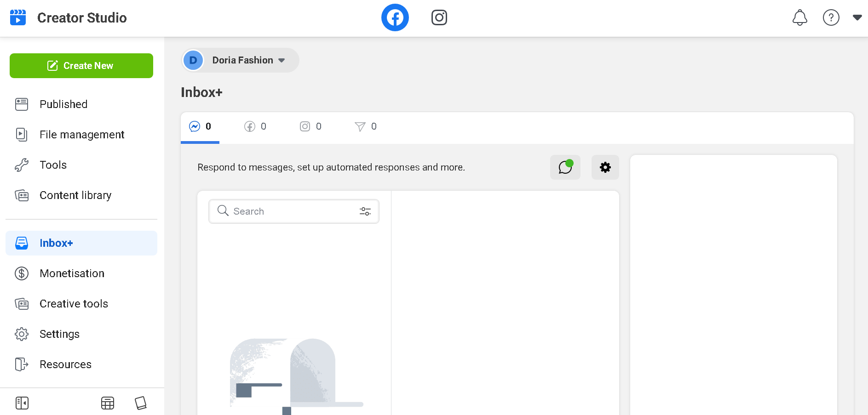Click the Search messages field
Image resolution: width=868 pixels, height=415 pixels.
coord(294,211)
